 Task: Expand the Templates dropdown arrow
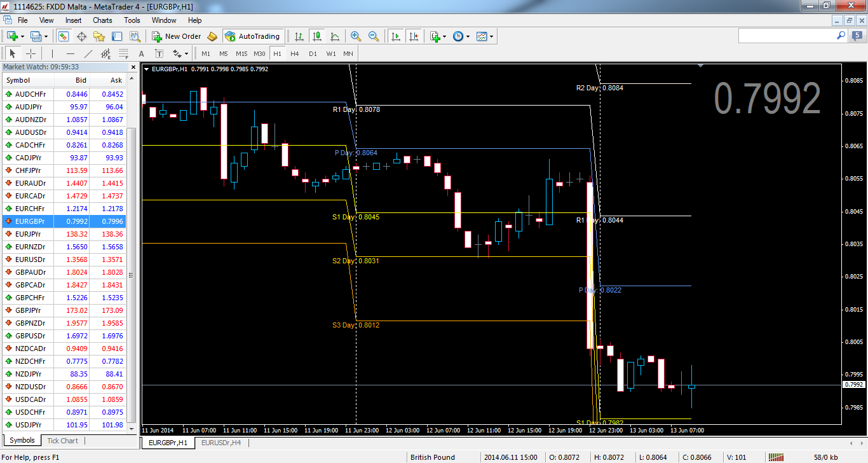492,36
